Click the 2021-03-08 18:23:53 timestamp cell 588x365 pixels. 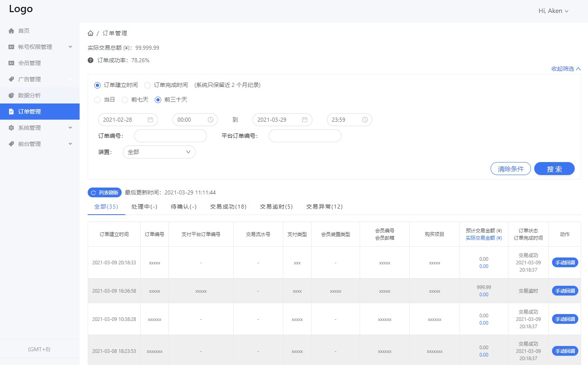coord(114,351)
